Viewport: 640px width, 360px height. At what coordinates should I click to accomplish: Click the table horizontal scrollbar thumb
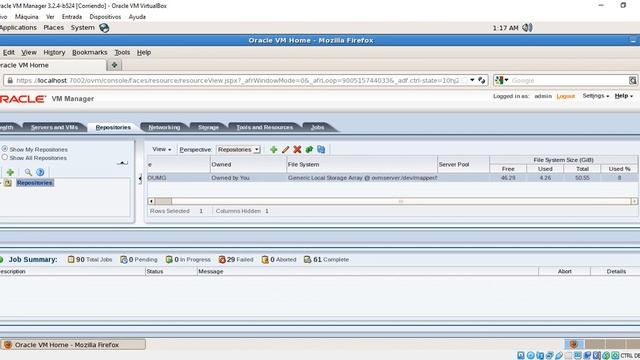(x=163, y=201)
